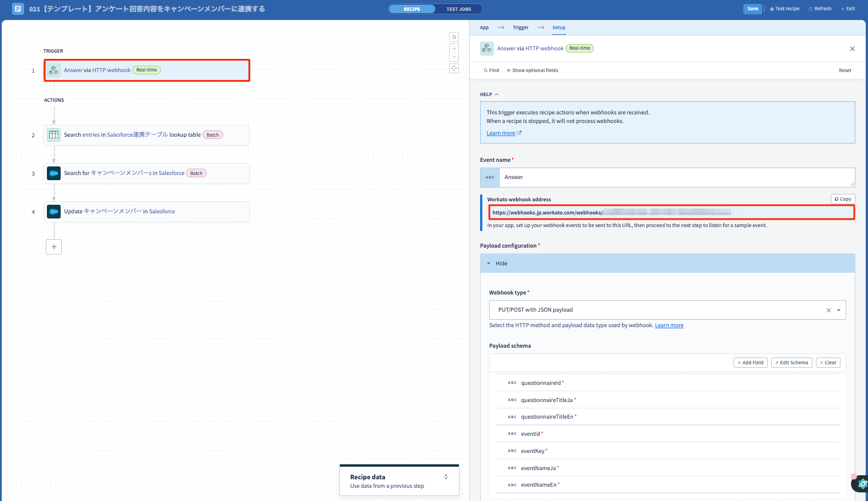
Task: Switch to the TEST JOBS tab
Action: [458, 9]
